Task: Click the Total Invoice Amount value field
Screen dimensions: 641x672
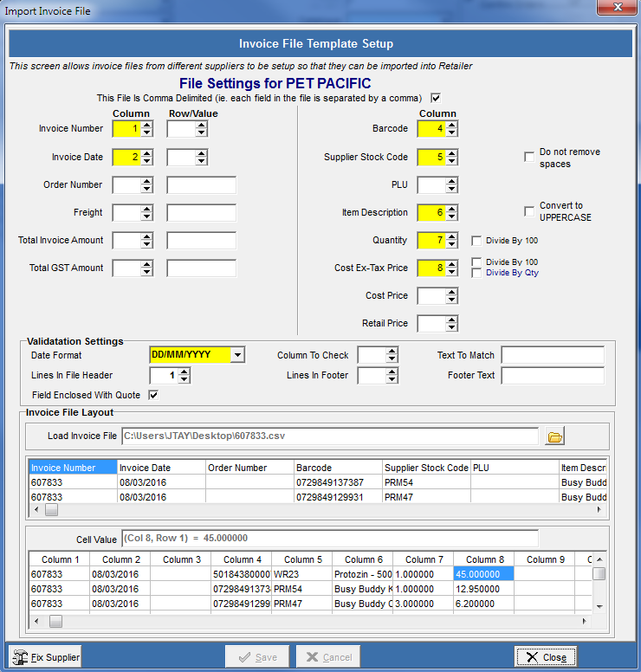Action: [202, 241]
